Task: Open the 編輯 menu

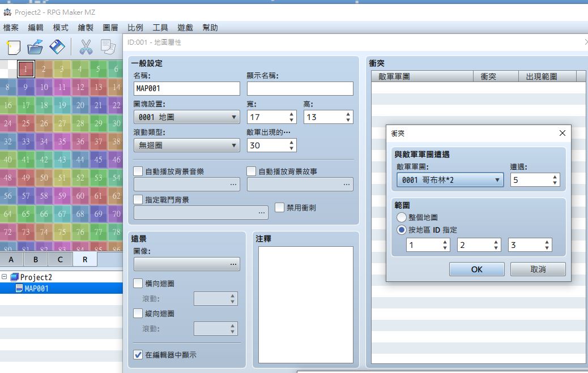Action: point(36,27)
